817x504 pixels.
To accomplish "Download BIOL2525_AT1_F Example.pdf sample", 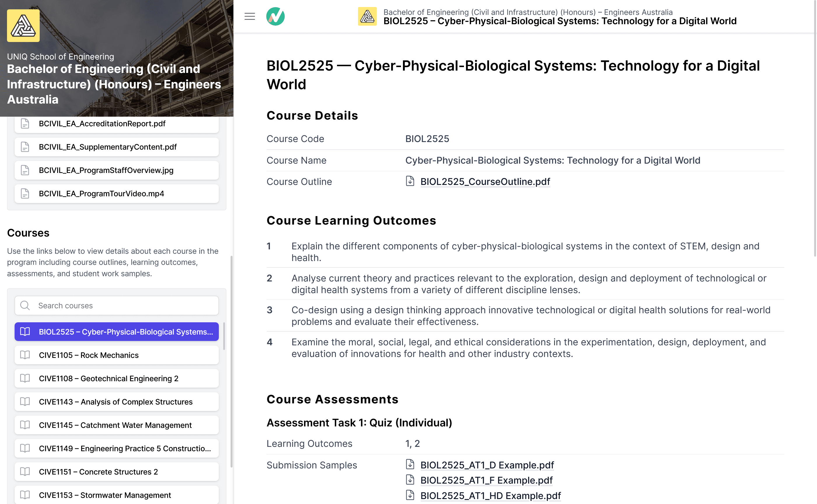I will pyautogui.click(x=486, y=480).
